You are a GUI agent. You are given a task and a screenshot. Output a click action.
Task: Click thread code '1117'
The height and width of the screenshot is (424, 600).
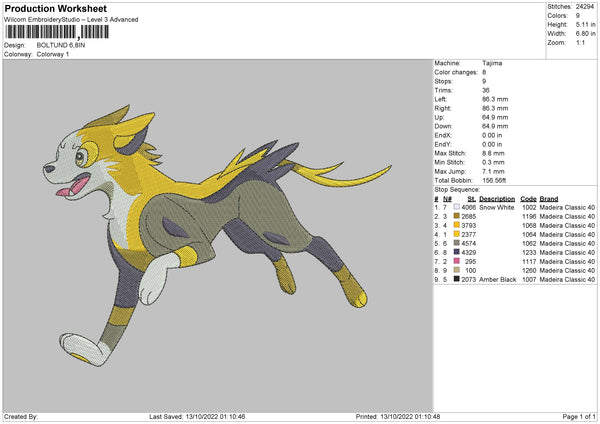click(529, 261)
